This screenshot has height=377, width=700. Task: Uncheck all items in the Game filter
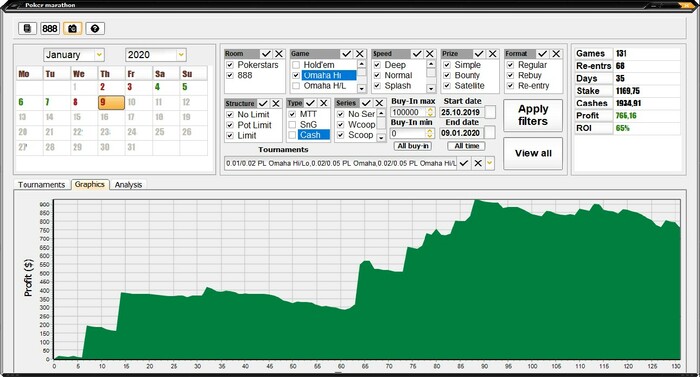[359, 54]
